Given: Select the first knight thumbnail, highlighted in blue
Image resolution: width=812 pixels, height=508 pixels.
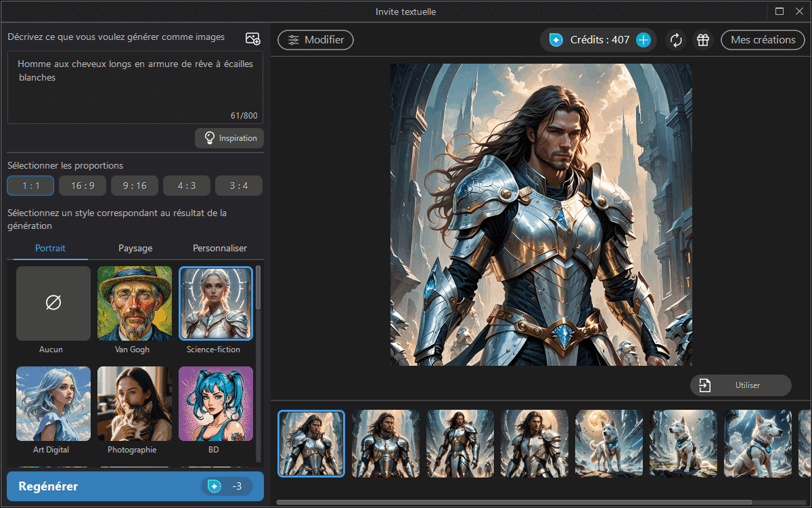Looking at the screenshot, I should (x=311, y=444).
